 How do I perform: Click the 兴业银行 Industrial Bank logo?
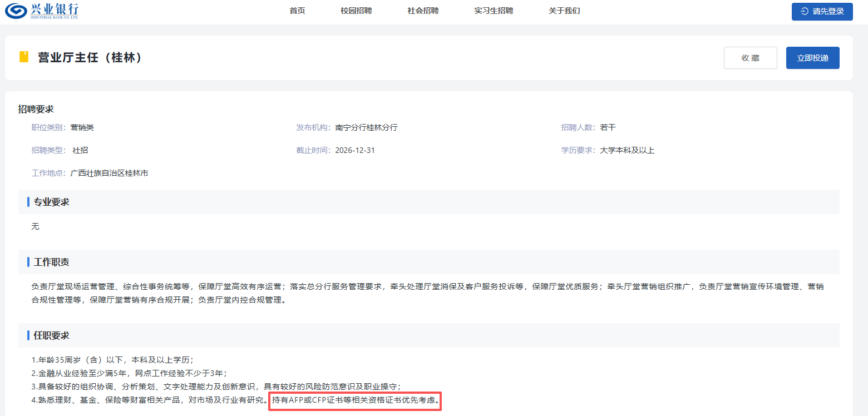(42, 11)
